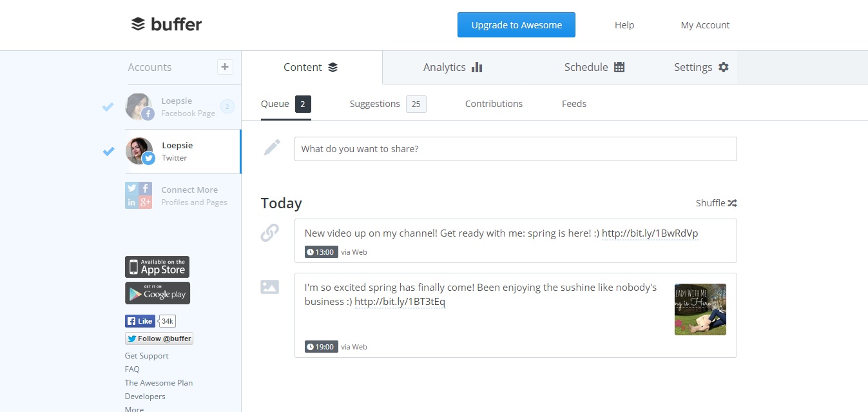Click the Buffer logo icon
868x412 pixels.
point(137,24)
